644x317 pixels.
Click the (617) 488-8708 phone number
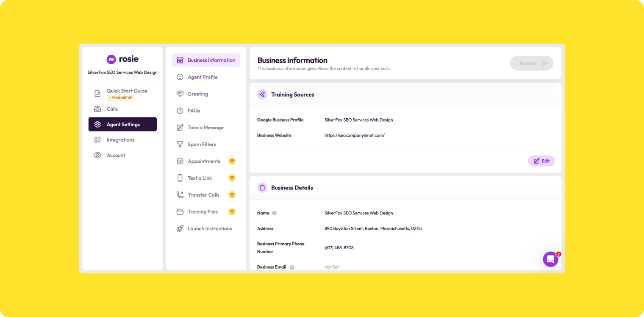tap(339, 248)
